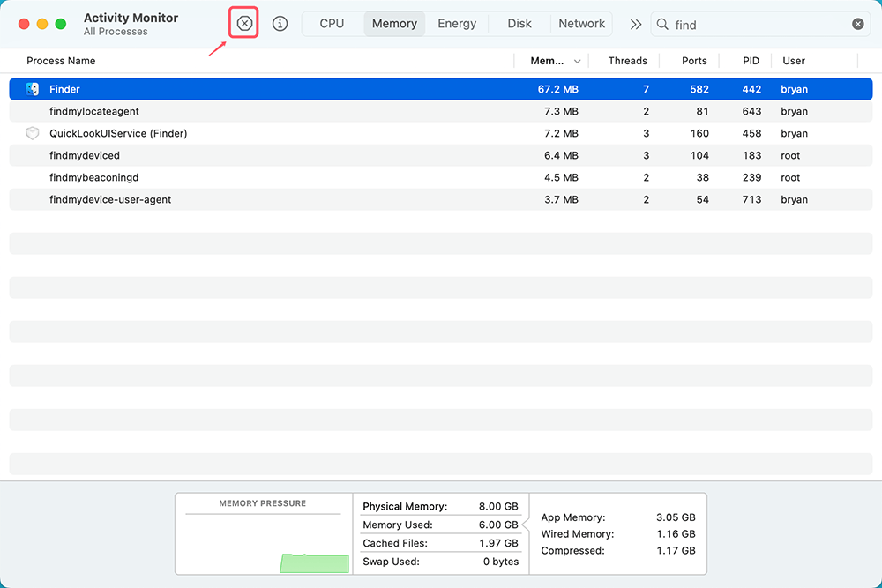Sort processes by the Threads column

point(627,61)
